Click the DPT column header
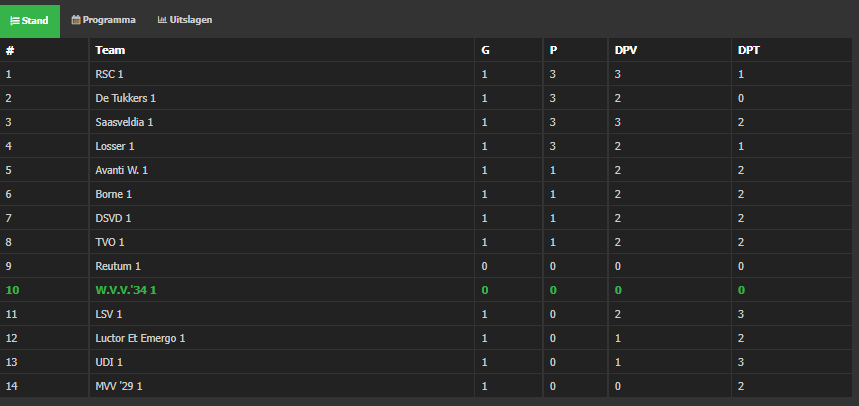Screen dimensions: 859x406 [x=749, y=50]
